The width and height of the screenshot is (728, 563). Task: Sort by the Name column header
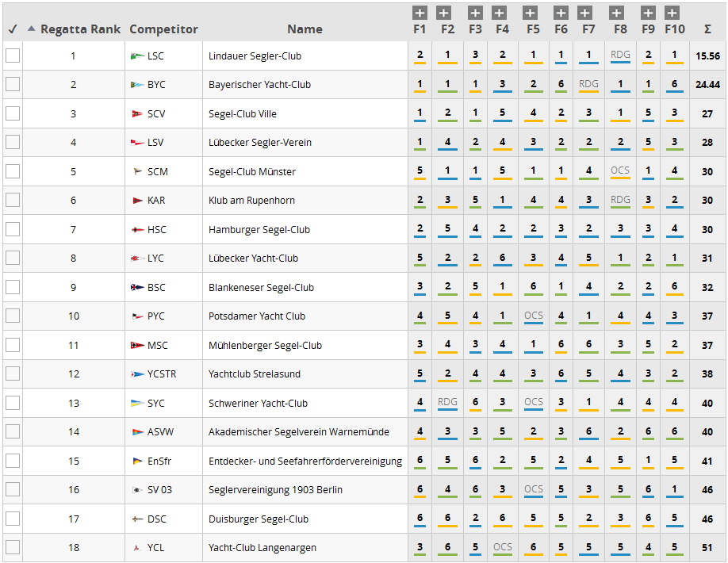(305, 29)
